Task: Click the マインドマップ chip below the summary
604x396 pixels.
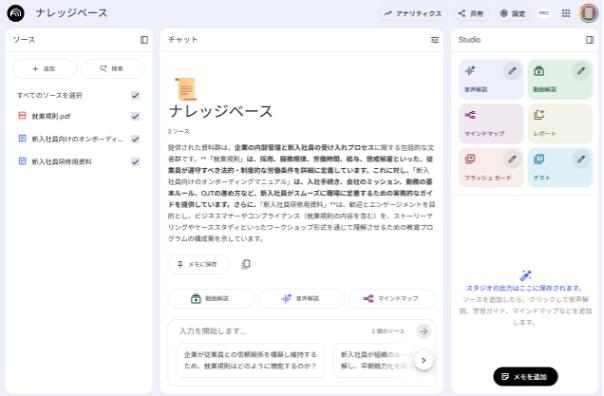Action: coord(392,299)
